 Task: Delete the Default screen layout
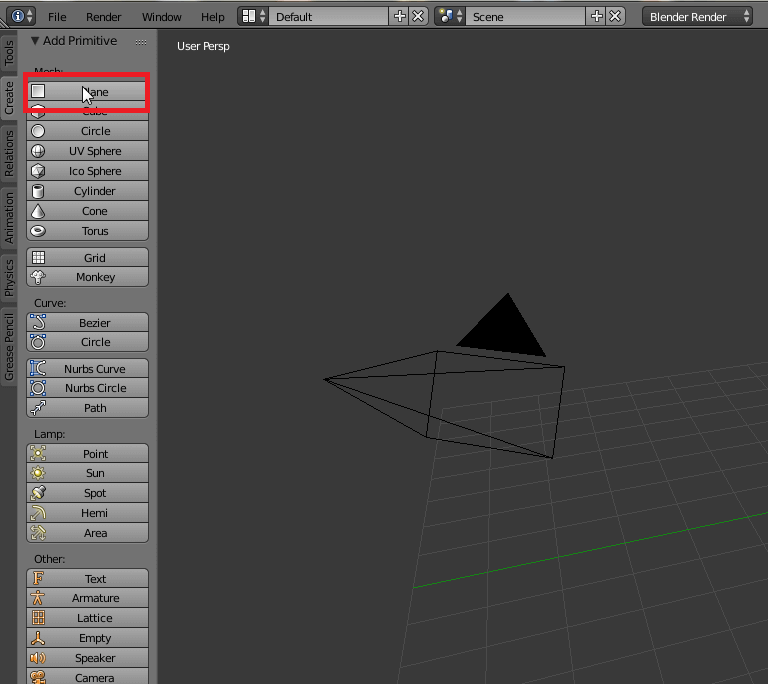418,16
